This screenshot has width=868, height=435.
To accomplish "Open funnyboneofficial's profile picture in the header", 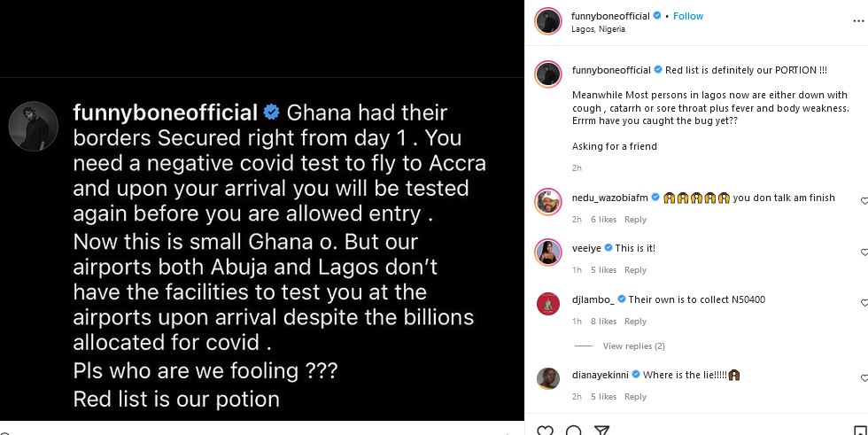I will tap(548, 21).
